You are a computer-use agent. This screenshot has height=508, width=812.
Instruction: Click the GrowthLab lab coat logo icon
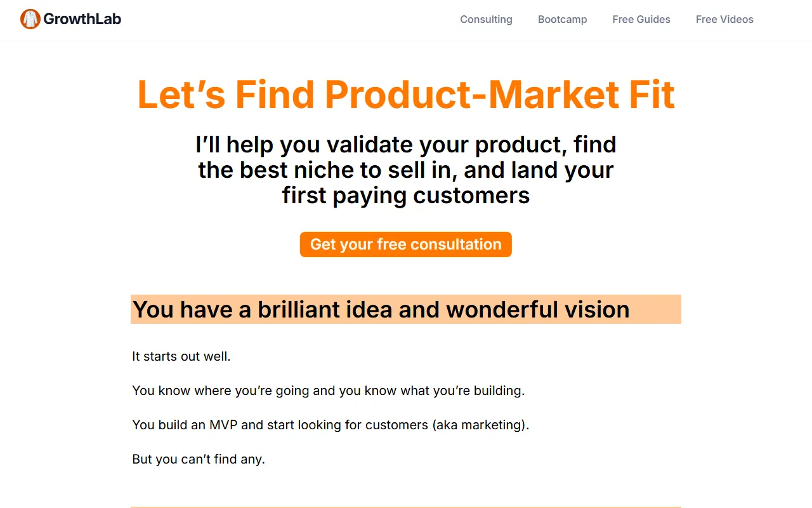[x=30, y=19]
